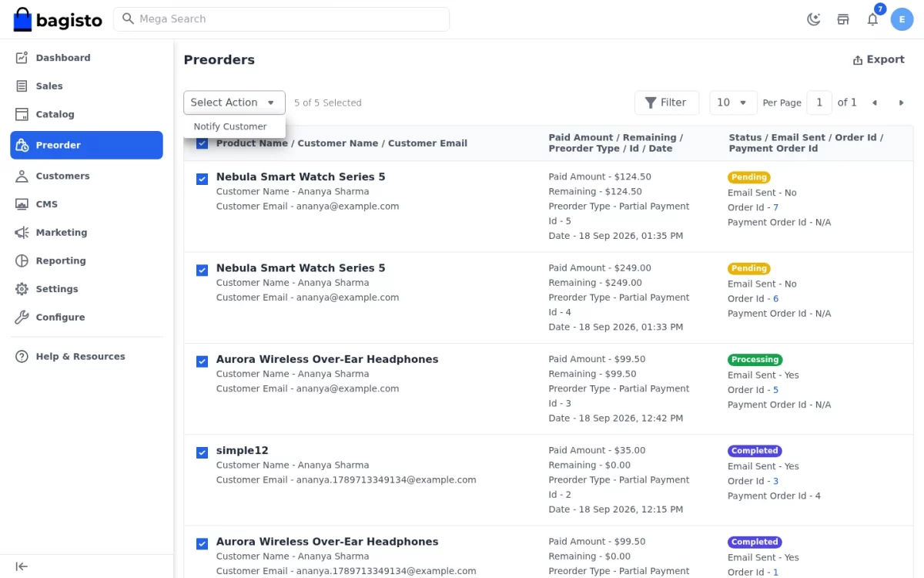Click the 5 of 5 Selected text
Image resolution: width=924 pixels, height=578 pixels.
pos(327,102)
